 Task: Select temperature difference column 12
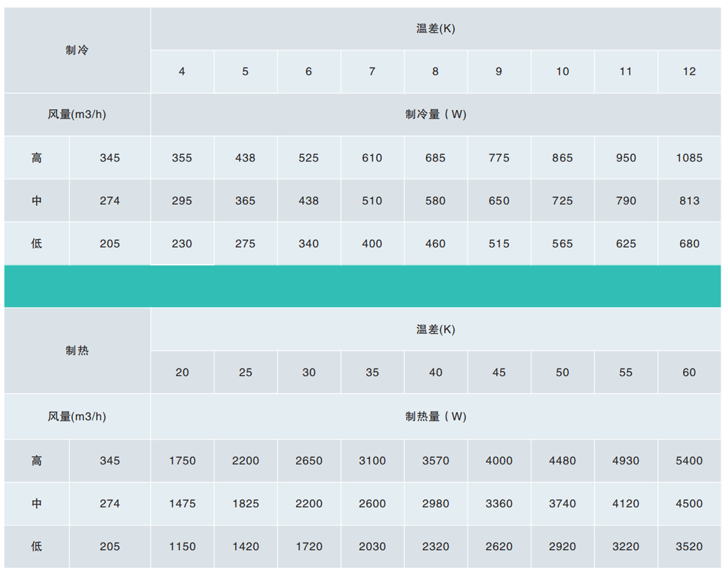[689, 72]
